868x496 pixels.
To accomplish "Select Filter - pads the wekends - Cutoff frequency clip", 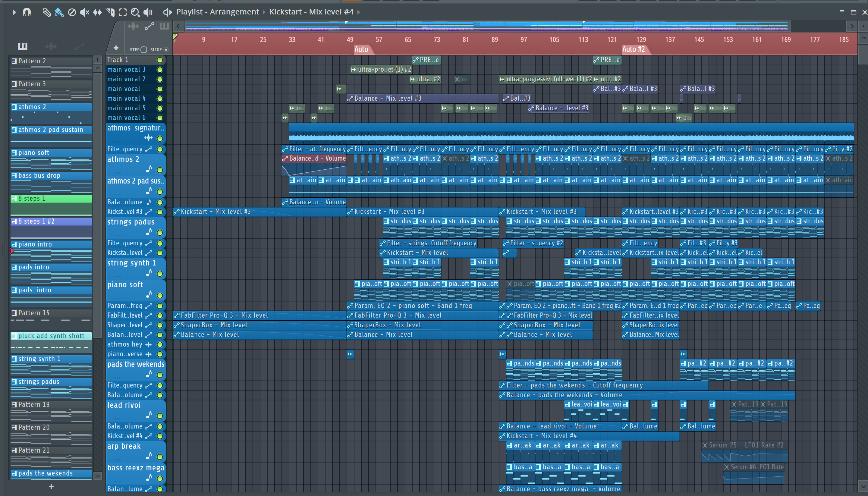I will (603, 386).
